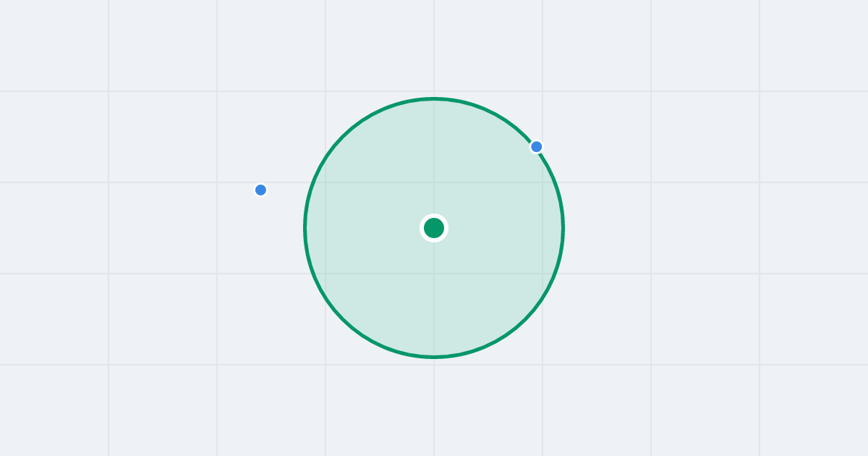
Task: Select the green center point of the circle
Action: [434, 228]
